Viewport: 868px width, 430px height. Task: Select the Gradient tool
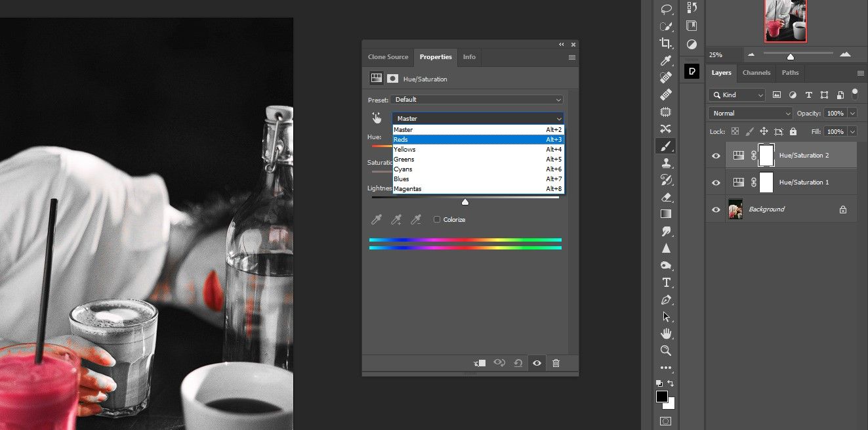click(x=666, y=214)
